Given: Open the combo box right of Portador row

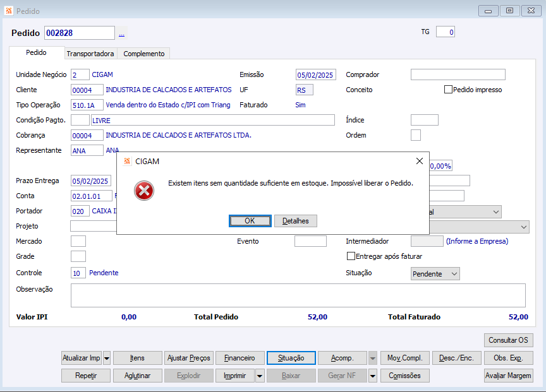Looking at the screenshot, I should point(465,212).
